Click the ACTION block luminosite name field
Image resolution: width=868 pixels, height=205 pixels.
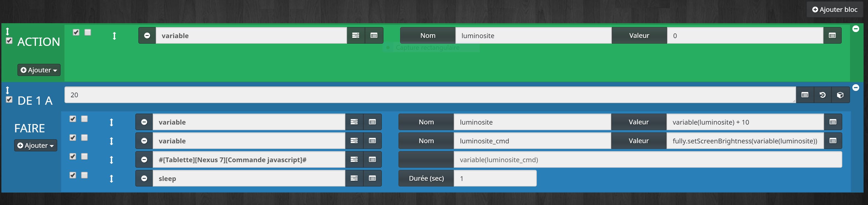(x=533, y=35)
